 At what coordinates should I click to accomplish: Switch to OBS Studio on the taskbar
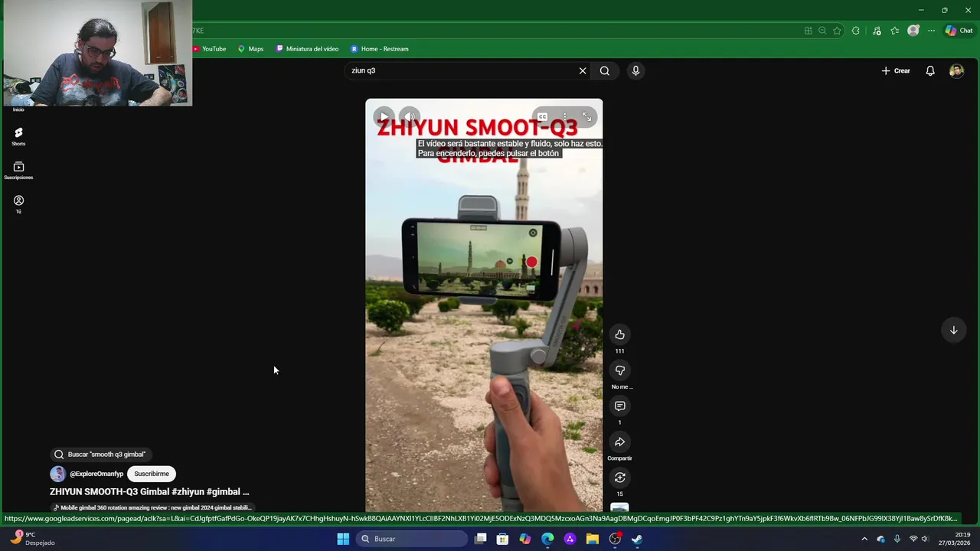point(615,539)
